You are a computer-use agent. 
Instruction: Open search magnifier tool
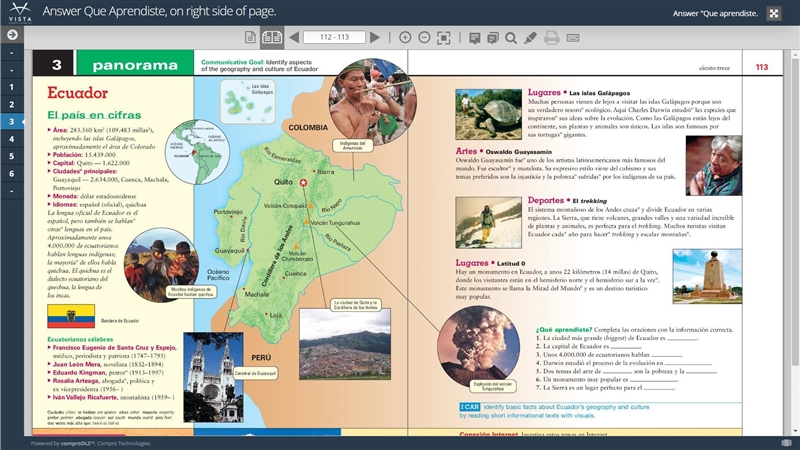(511, 38)
